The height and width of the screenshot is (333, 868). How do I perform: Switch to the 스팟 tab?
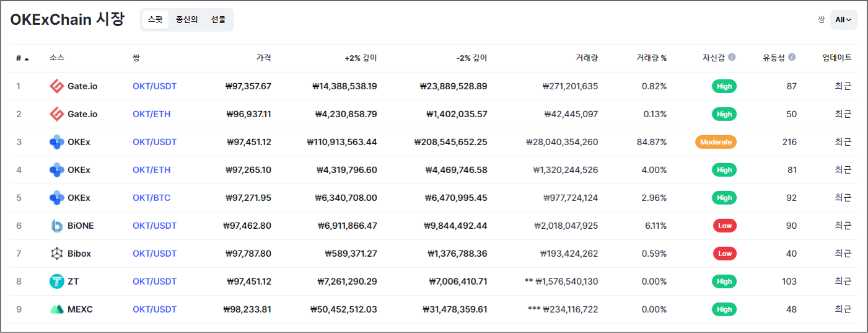[x=156, y=20]
